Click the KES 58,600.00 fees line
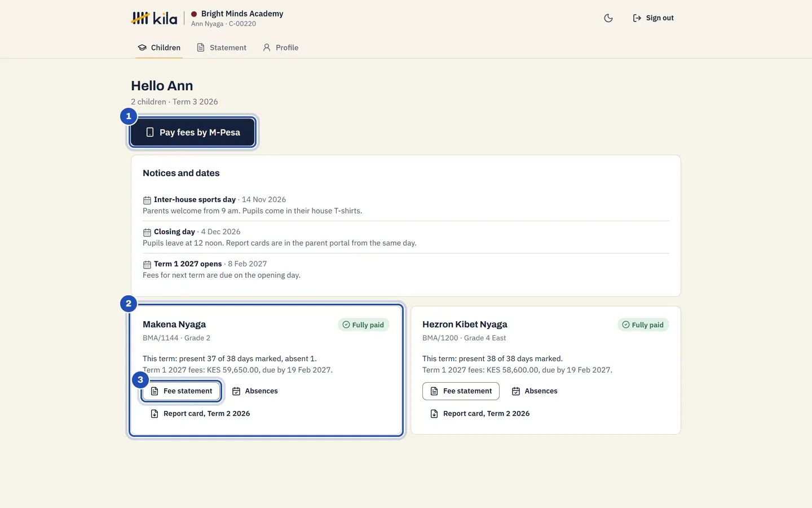Image resolution: width=812 pixels, height=508 pixels. (x=517, y=370)
